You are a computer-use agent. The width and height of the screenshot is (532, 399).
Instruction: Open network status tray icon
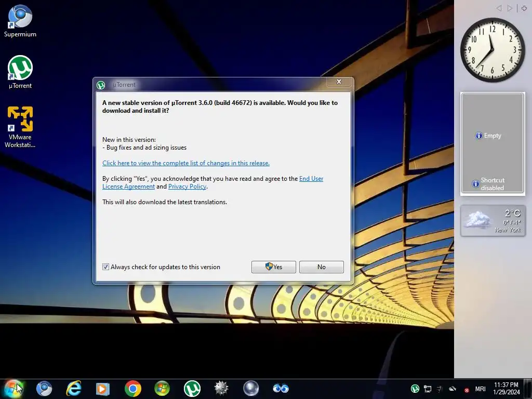428,389
